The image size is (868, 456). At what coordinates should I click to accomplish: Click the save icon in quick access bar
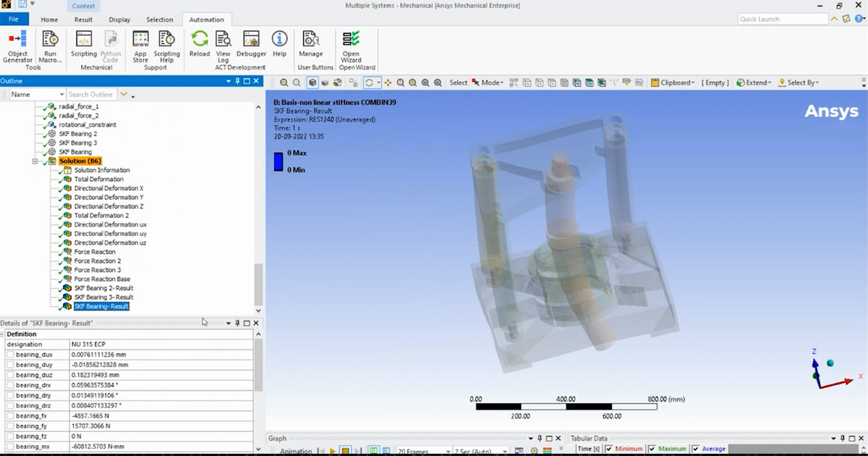coord(22,5)
